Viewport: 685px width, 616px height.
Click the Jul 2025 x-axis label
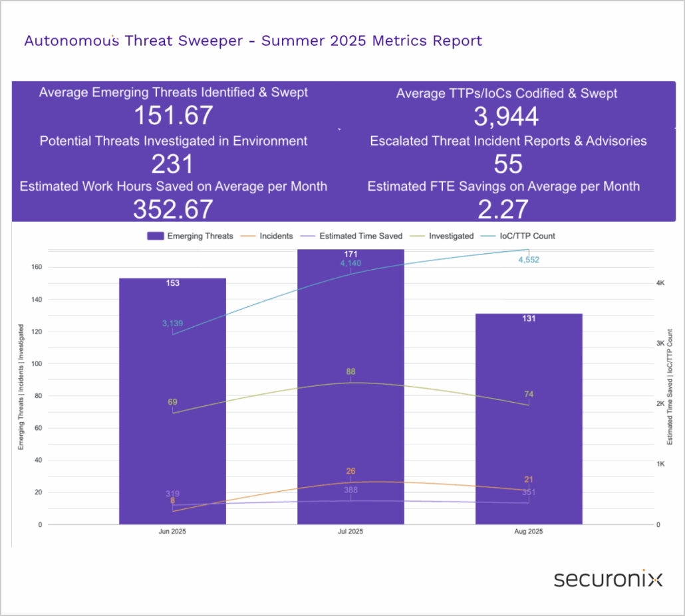[x=350, y=532]
